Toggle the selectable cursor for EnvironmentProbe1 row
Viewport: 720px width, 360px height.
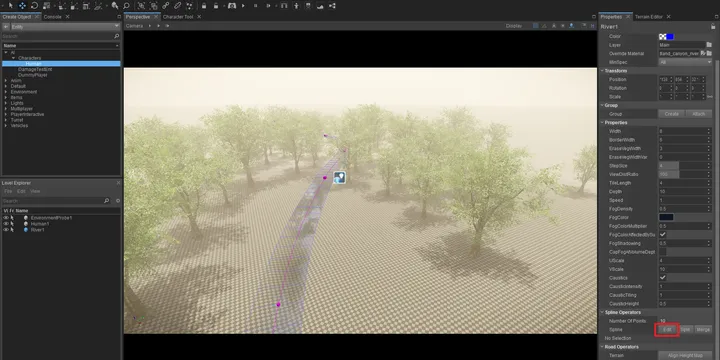[12, 218]
